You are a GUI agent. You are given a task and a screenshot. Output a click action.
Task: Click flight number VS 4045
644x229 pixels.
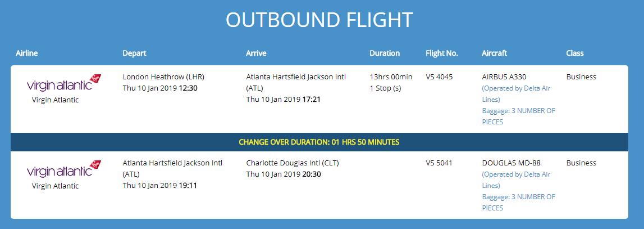[x=439, y=77]
